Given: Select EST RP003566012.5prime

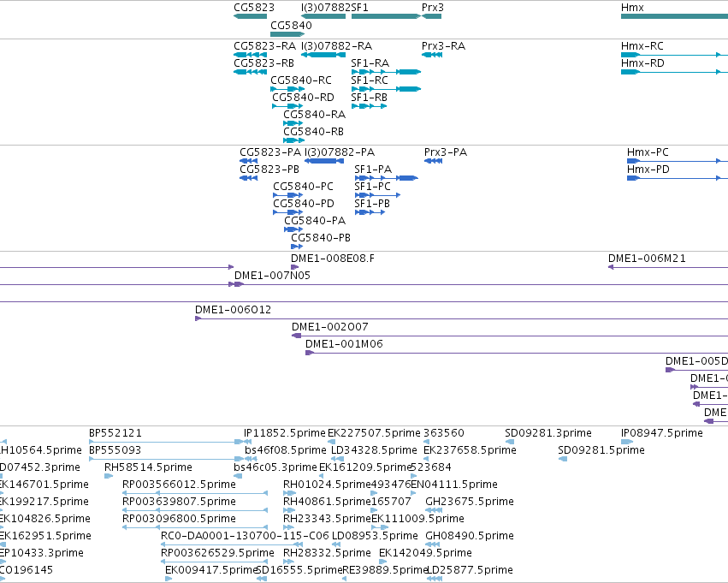Looking at the screenshot, I should [x=179, y=485].
